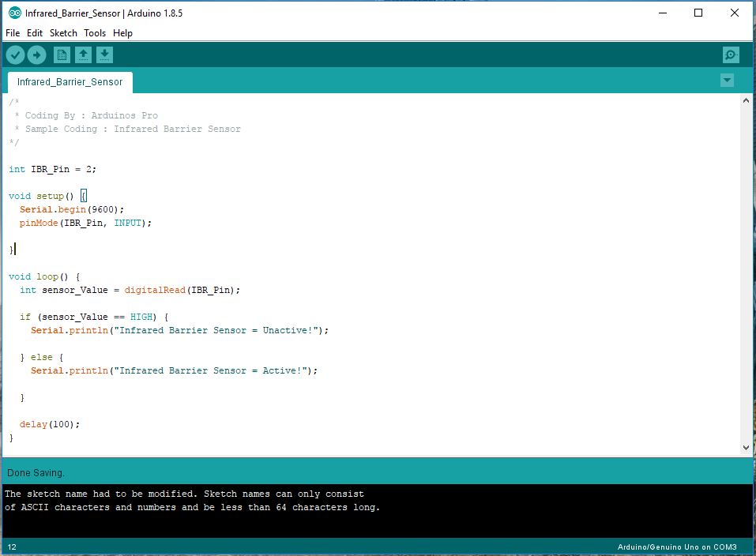This screenshot has height=556, width=756.
Task: Click the Upload icon to flash the board
Action: pyautogui.click(x=36, y=54)
